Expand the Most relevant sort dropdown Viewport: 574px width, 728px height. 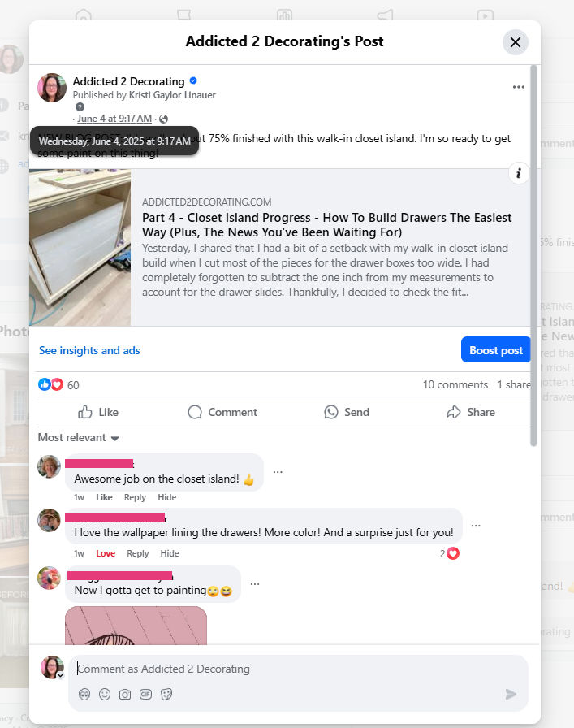[79, 437]
